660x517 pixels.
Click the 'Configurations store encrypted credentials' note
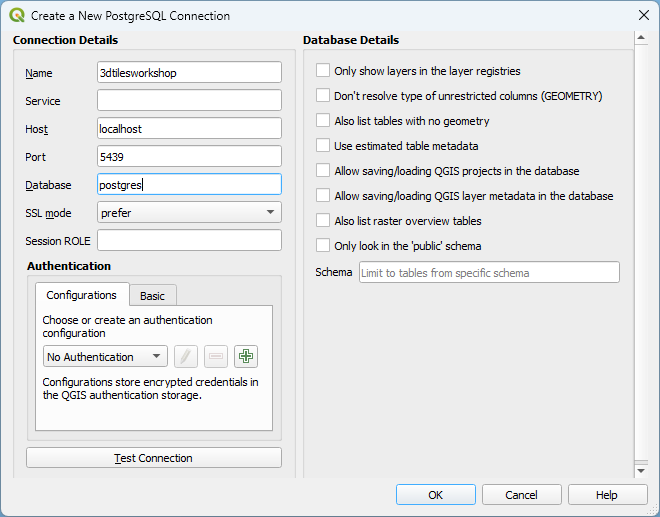point(150,388)
